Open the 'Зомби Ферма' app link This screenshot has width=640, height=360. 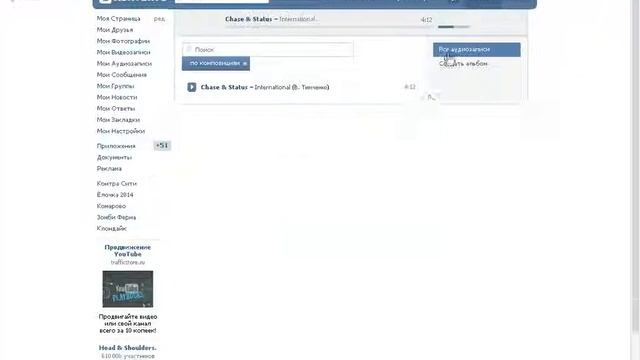coord(116,217)
